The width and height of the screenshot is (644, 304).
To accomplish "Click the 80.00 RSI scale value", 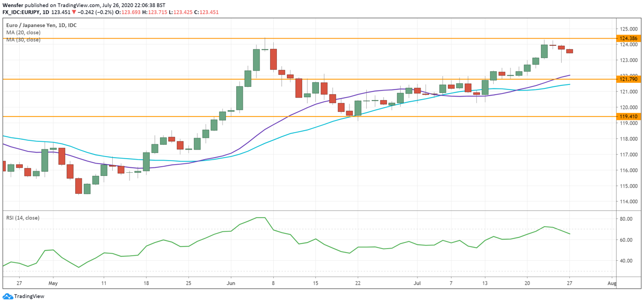I will click(x=626, y=219).
